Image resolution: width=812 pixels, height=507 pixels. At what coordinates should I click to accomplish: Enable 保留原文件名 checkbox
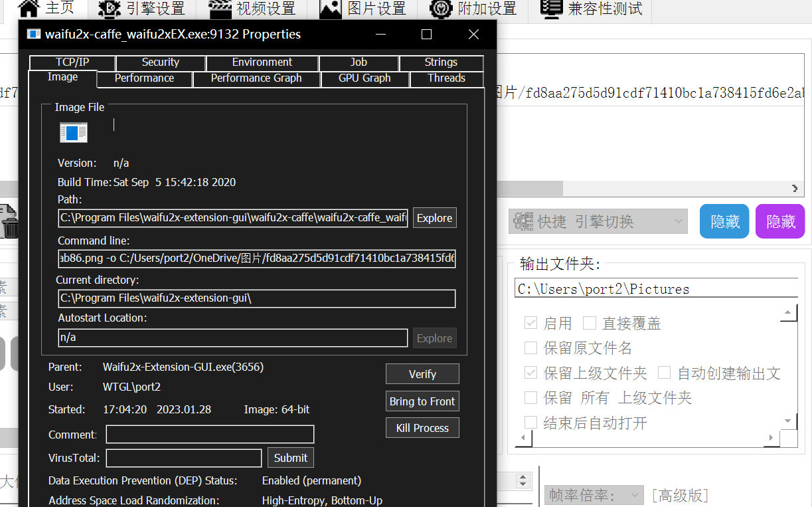tap(530, 348)
